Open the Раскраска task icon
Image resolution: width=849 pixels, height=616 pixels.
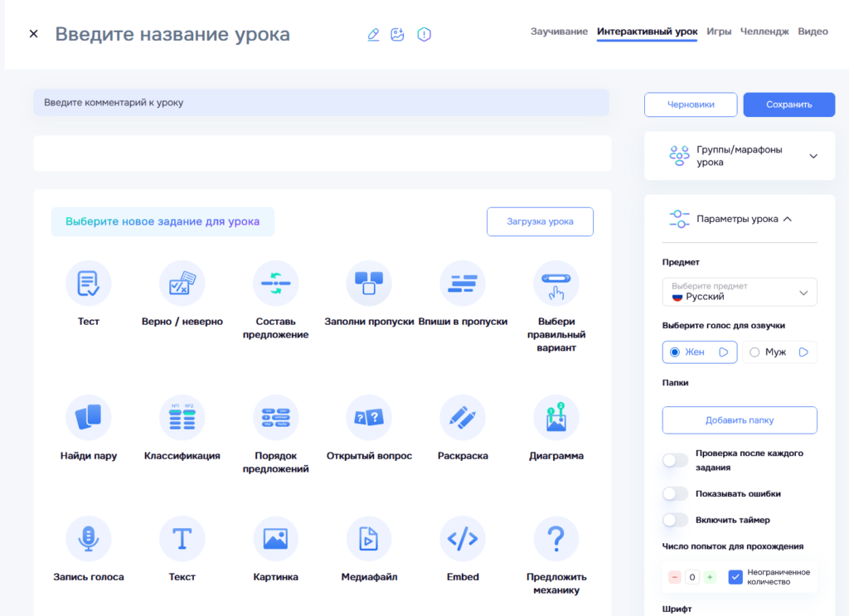(x=463, y=417)
